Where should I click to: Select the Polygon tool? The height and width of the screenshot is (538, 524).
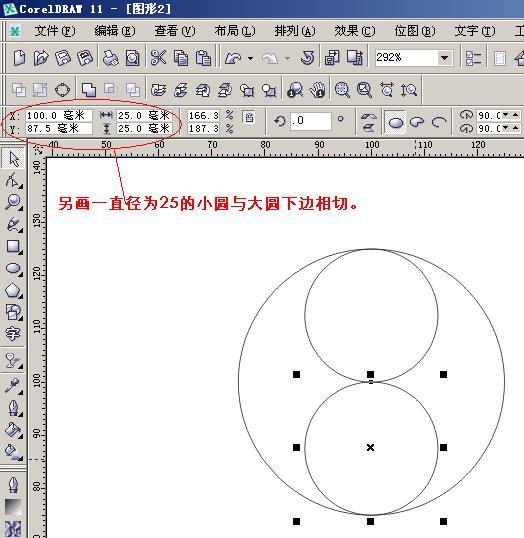[x=13, y=291]
